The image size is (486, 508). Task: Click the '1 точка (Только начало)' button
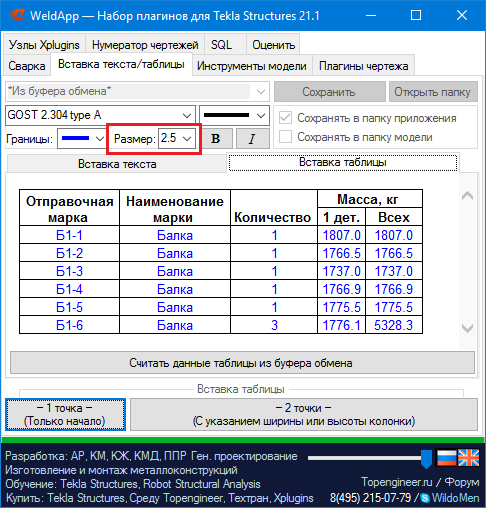[65, 414]
